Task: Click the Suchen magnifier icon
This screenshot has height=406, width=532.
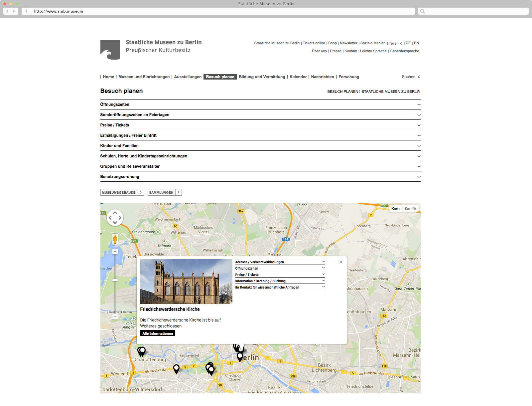Action: pos(419,77)
